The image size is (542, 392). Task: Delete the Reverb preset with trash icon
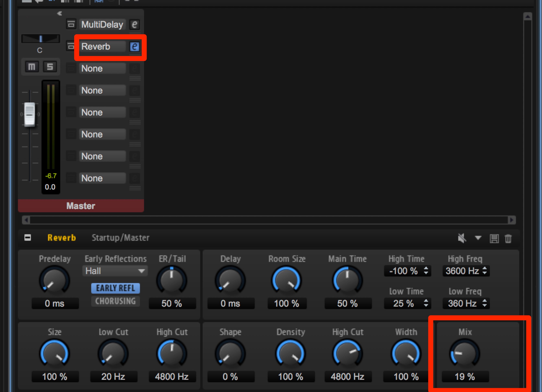coord(508,238)
